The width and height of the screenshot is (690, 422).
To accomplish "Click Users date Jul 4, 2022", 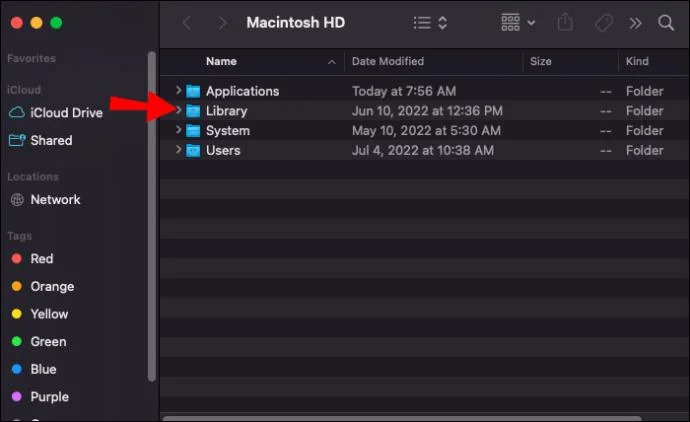I will tap(422, 150).
